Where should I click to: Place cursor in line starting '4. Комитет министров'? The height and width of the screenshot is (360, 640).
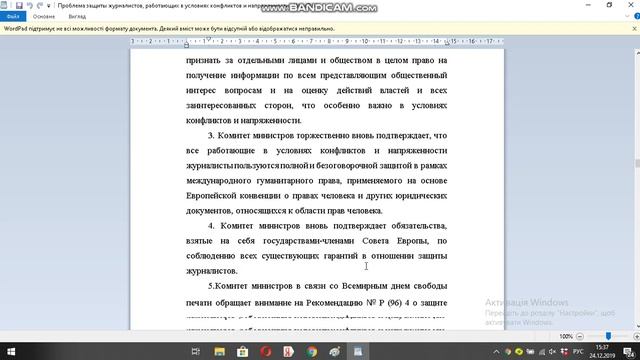point(327,226)
